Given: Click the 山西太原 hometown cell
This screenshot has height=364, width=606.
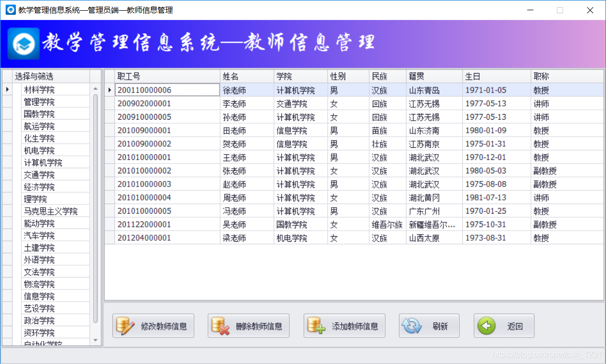Looking at the screenshot, I should coord(434,238).
